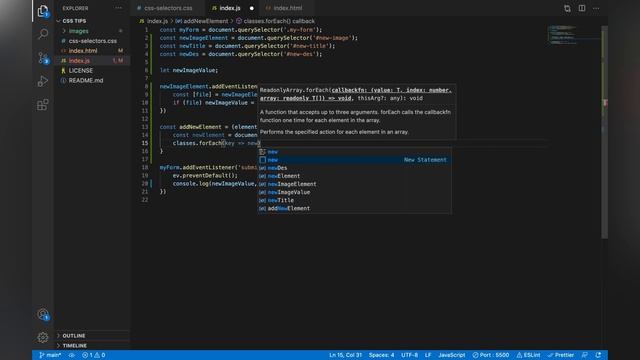The width and height of the screenshot is (640, 360).
Task: Click the EXPLORER panel title
Action: click(75, 8)
